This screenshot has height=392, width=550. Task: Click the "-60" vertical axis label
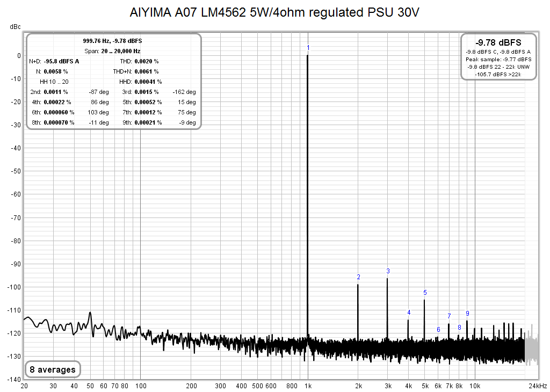pos(16,194)
